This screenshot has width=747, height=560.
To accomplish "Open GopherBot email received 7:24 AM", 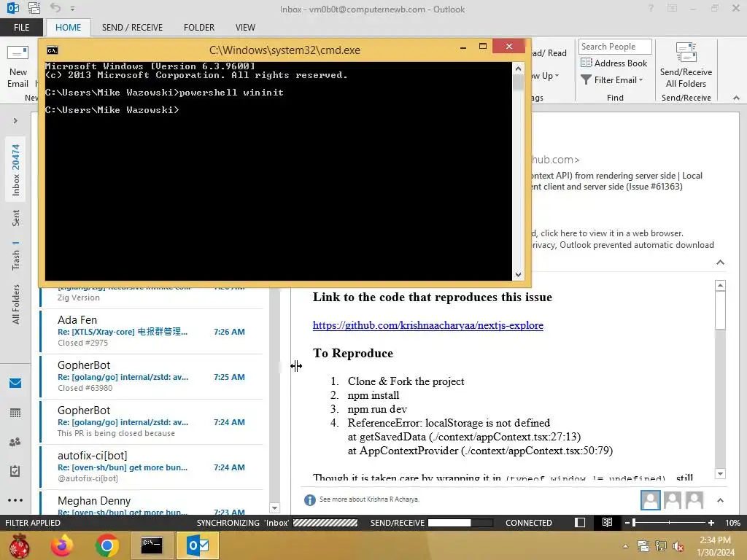I will [x=152, y=421].
